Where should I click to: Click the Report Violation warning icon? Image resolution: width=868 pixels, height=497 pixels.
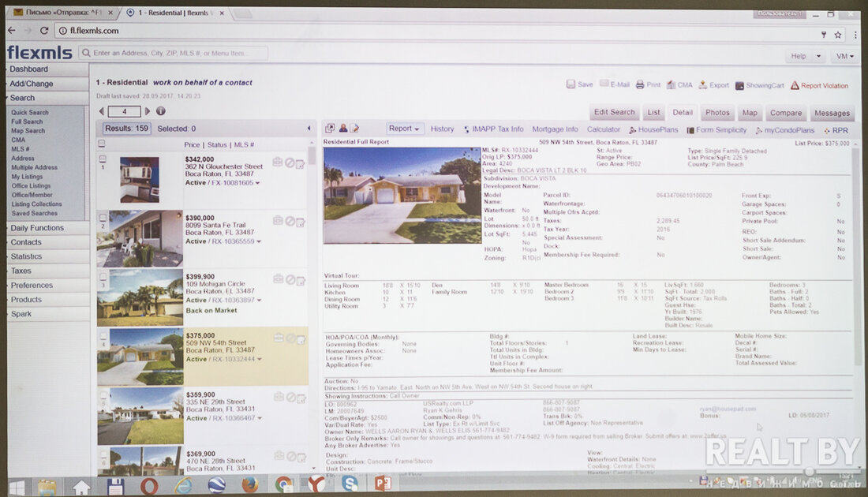click(794, 85)
